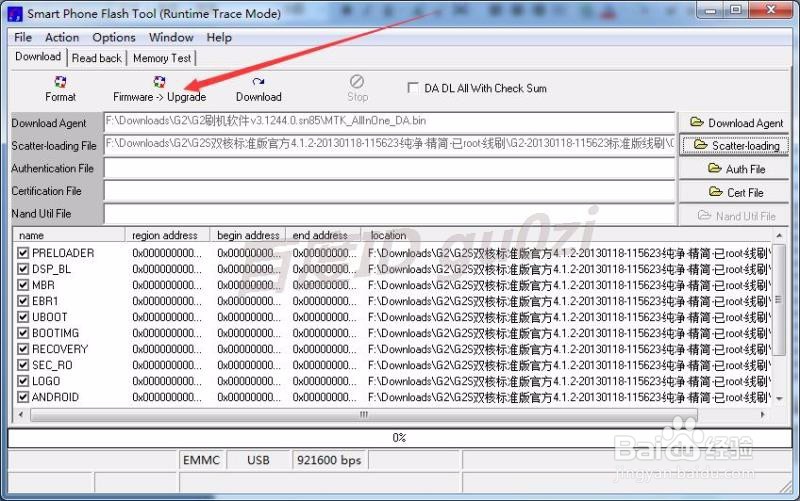Click the Certification File field

pyautogui.click(x=389, y=191)
